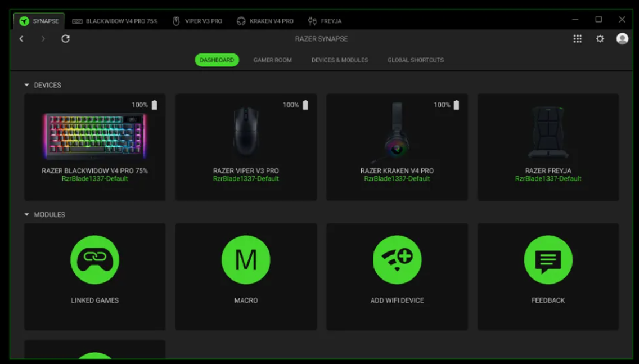Click the RzrBlade1337-Default profile under Razer Freyja

click(548, 179)
